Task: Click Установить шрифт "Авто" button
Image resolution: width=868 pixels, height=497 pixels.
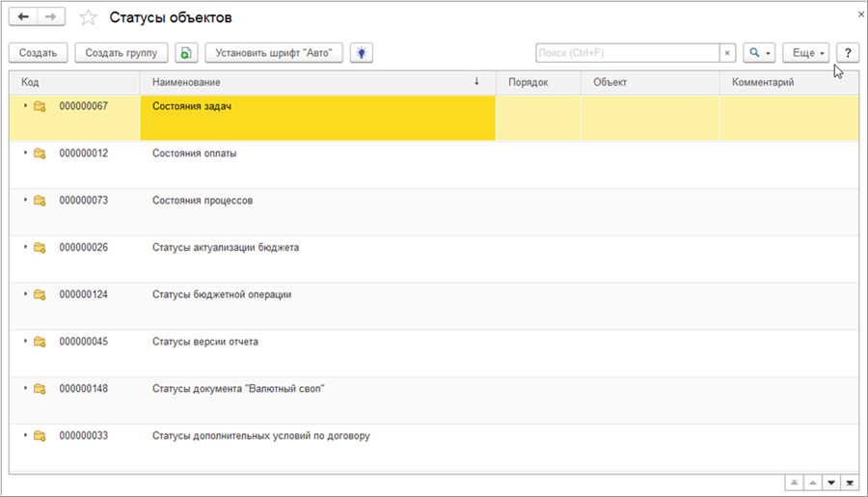Action: [x=274, y=53]
